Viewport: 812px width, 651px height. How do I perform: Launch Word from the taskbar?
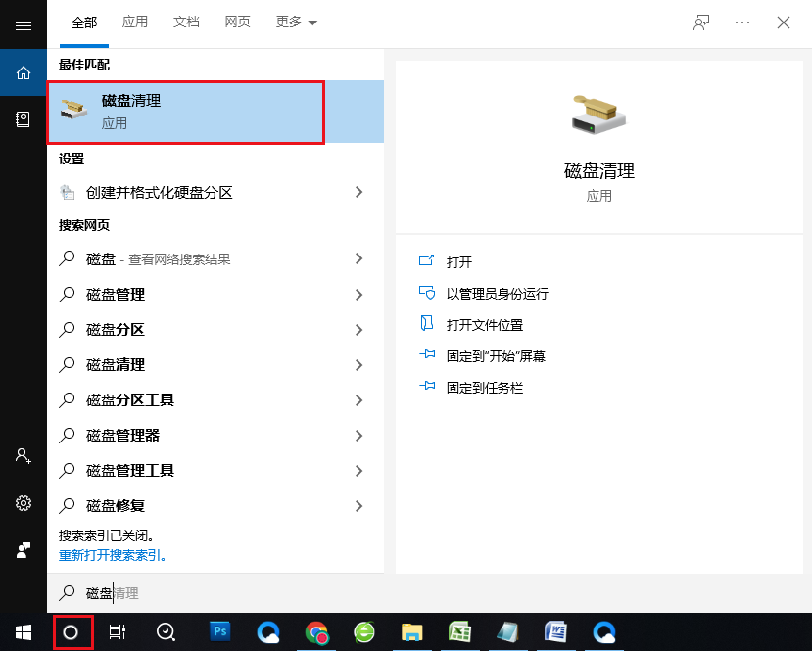(555, 631)
